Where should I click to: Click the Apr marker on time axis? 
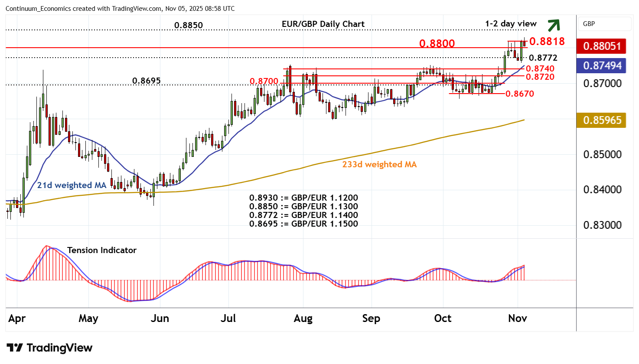pyautogui.click(x=17, y=318)
